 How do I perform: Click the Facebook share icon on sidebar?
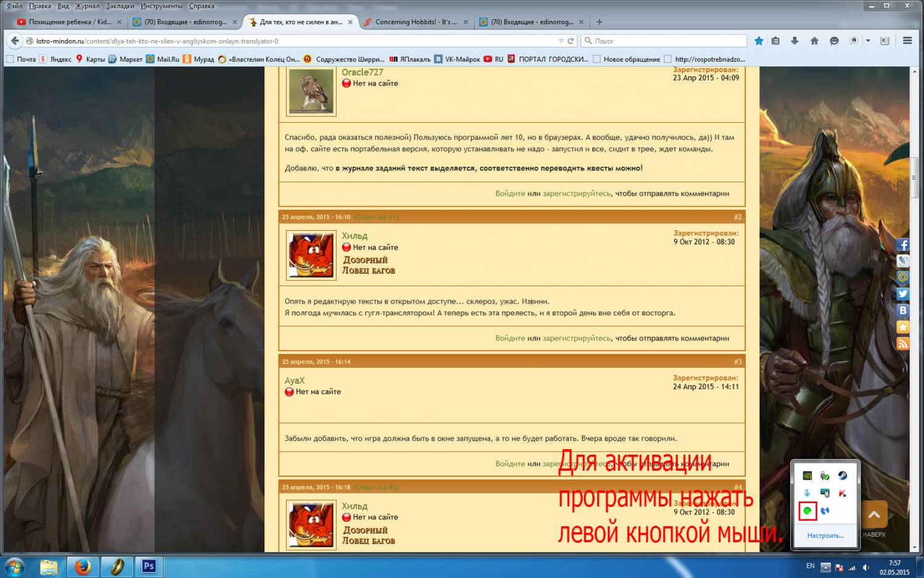coord(902,246)
